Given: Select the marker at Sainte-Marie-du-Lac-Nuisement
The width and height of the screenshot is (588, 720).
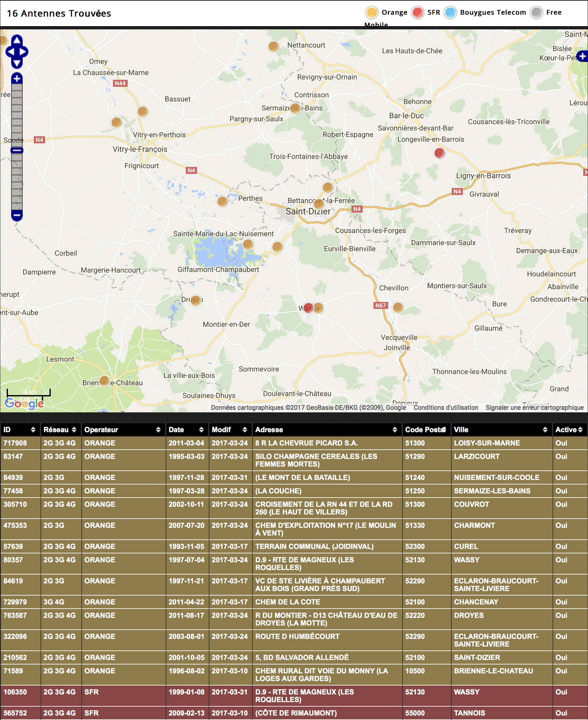Looking at the screenshot, I should point(248,244).
